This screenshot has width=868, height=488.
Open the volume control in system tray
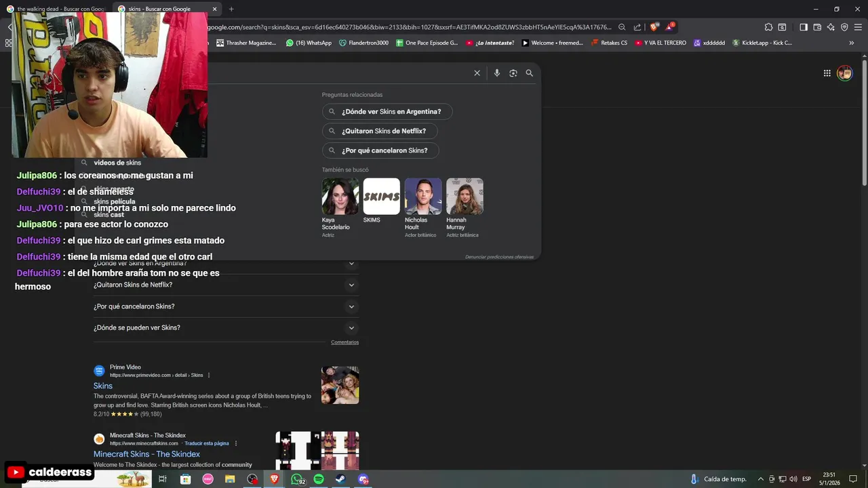pos(793,479)
